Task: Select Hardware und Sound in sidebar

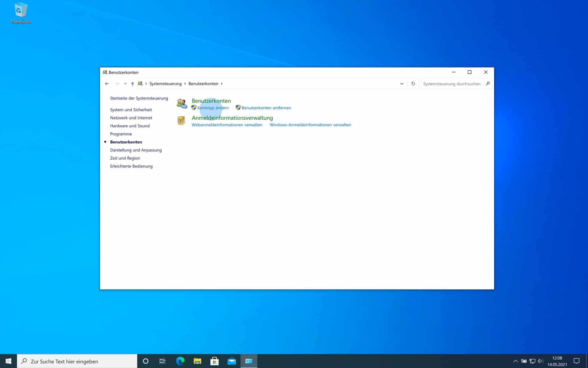Action: pos(130,126)
